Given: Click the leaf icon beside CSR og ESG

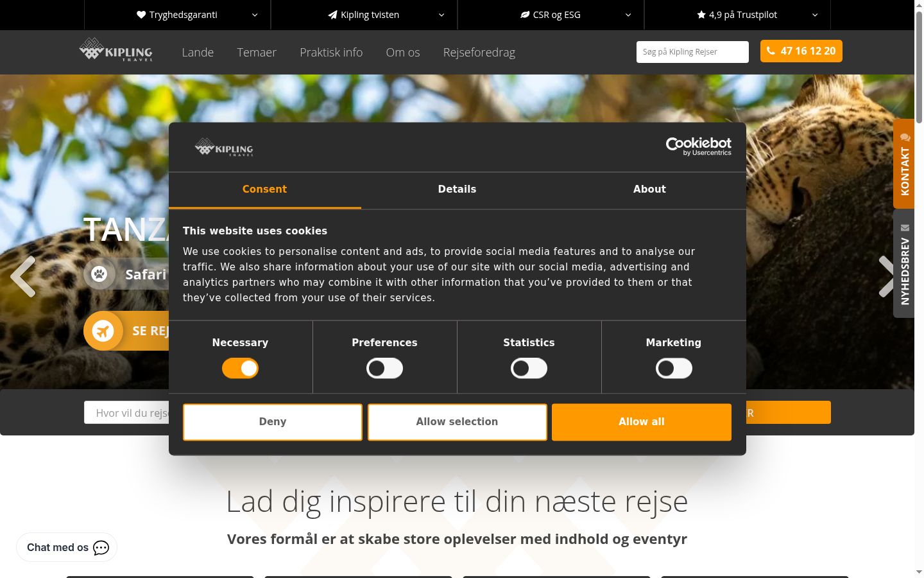Looking at the screenshot, I should click(x=525, y=15).
